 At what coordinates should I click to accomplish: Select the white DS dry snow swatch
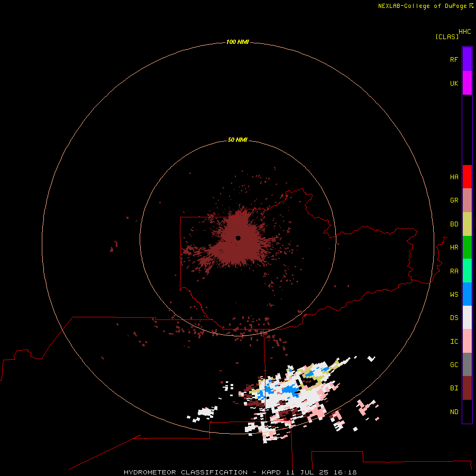[x=467, y=317]
